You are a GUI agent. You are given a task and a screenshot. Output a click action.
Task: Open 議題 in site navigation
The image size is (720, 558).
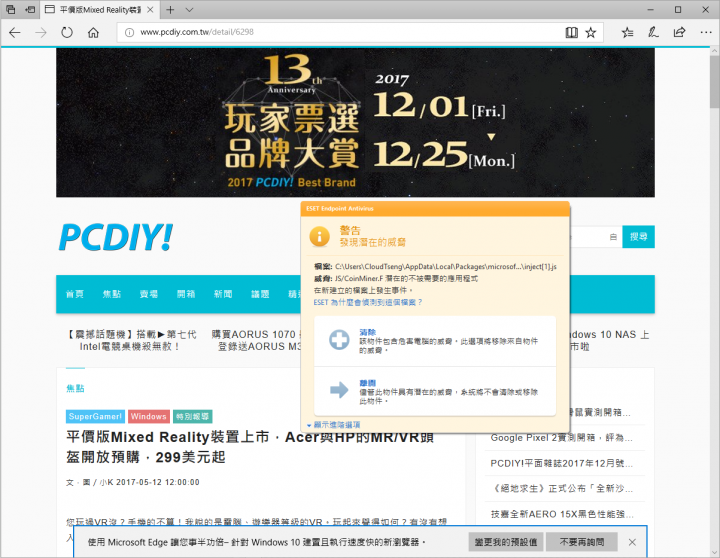pyautogui.click(x=260, y=294)
